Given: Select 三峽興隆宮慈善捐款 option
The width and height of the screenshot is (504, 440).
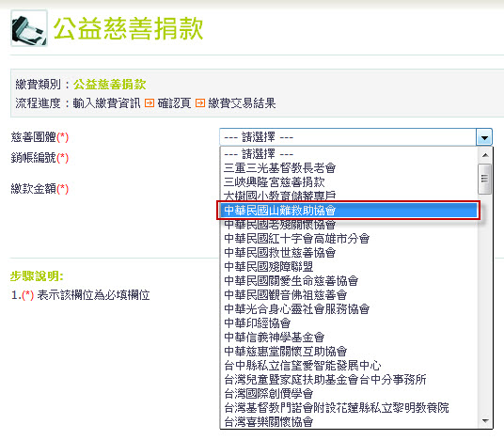Looking at the screenshot, I should 349,181.
